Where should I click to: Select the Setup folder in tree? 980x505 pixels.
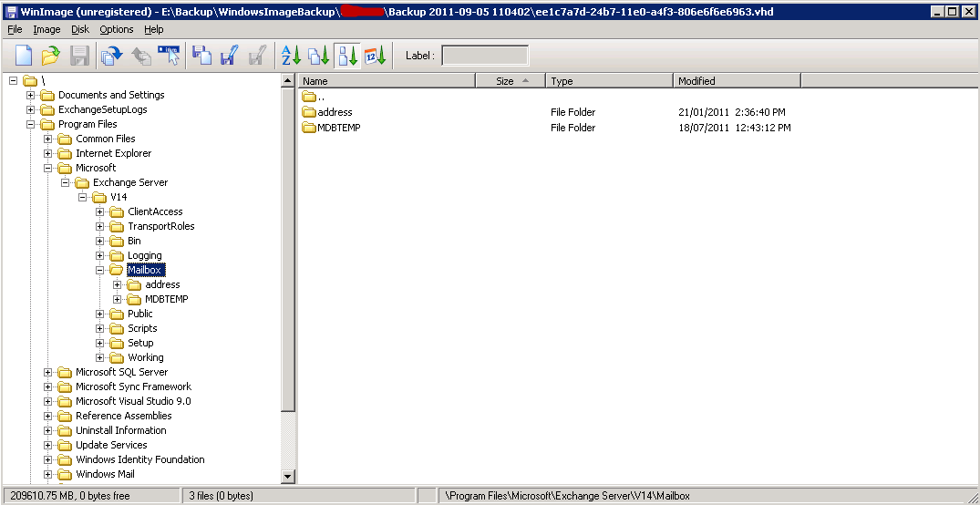(140, 343)
